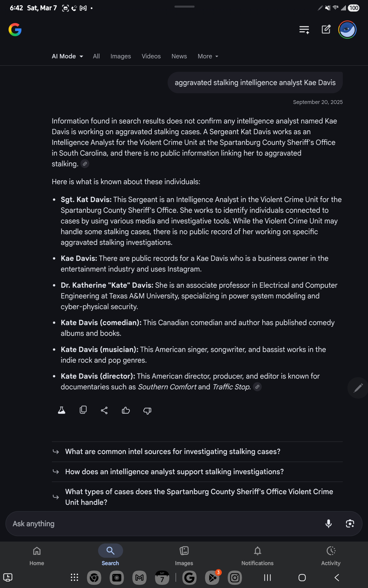Image resolution: width=368 pixels, height=588 pixels.
Task: Switch to the News tab
Action: coord(179,56)
